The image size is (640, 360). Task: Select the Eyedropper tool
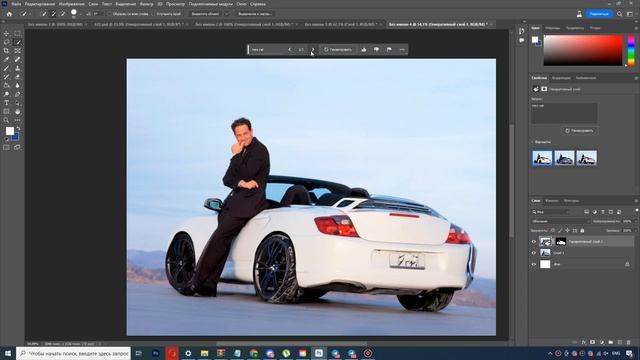tap(6, 60)
